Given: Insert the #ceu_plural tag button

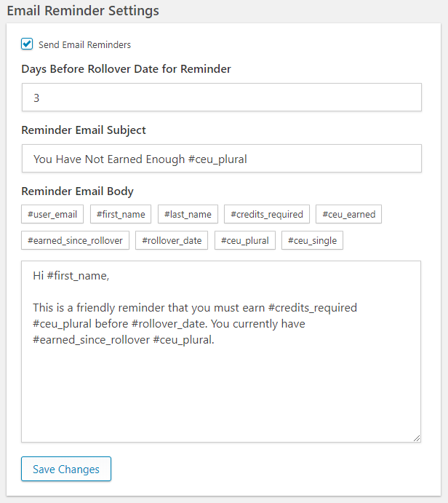Looking at the screenshot, I should [245, 240].
